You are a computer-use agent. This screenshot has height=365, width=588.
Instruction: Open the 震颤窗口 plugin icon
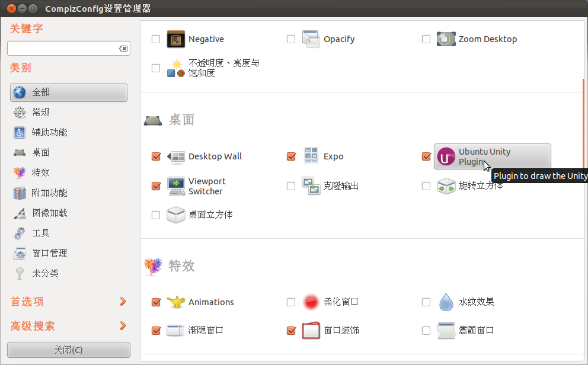click(446, 331)
